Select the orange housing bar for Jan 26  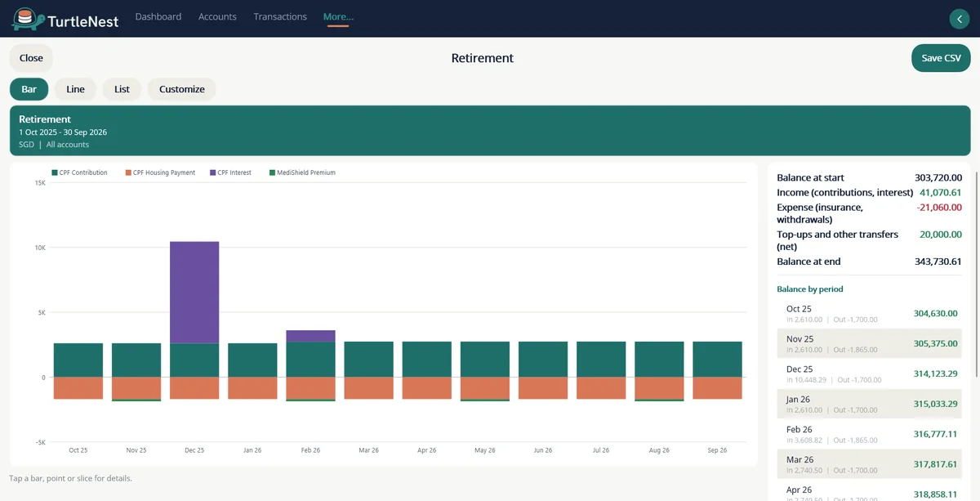pos(252,388)
